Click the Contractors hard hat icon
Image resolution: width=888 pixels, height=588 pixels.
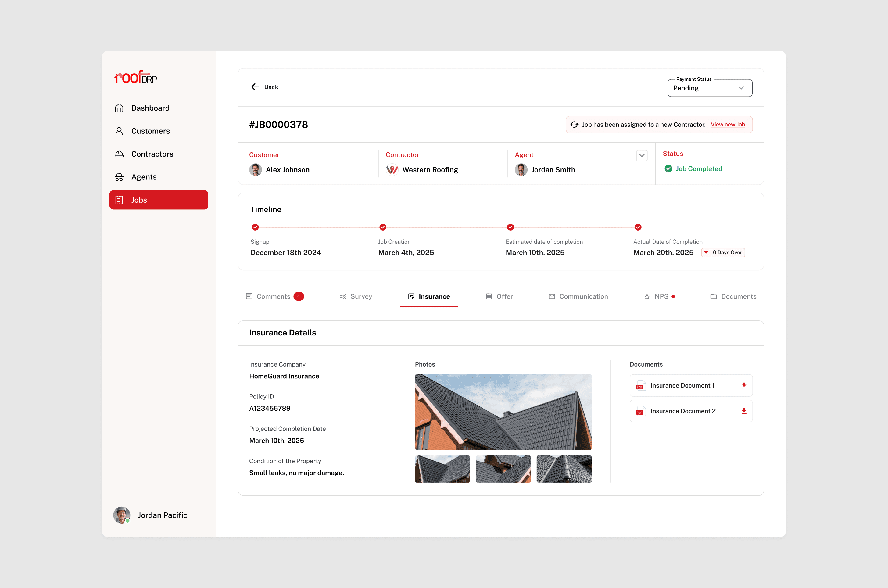(119, 154)
